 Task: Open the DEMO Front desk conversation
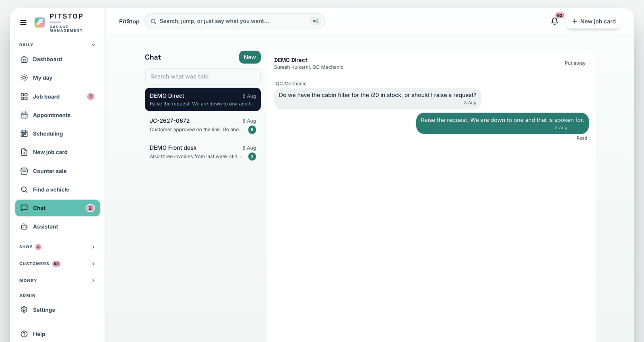tap(203, 152)
